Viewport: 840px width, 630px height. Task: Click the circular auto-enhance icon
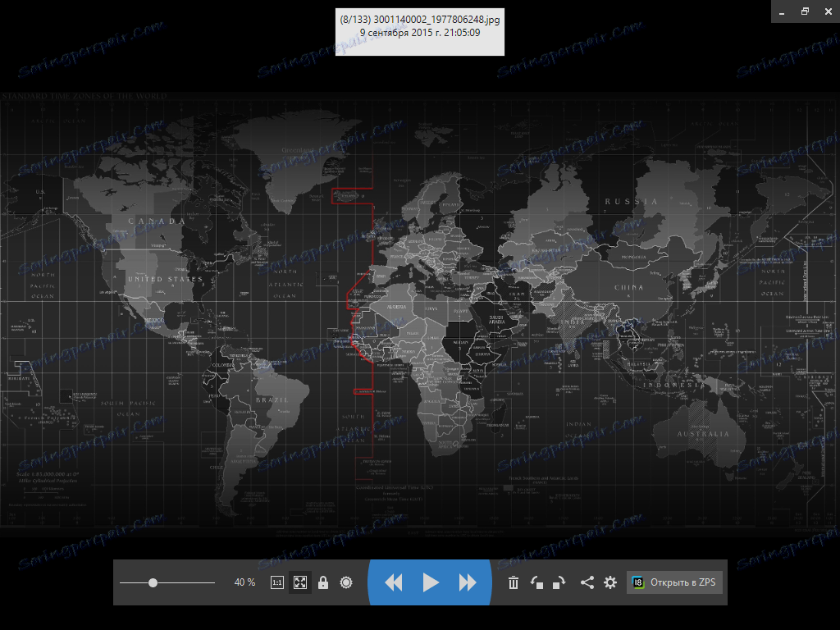pyautogui.click(x=346, y=582)
